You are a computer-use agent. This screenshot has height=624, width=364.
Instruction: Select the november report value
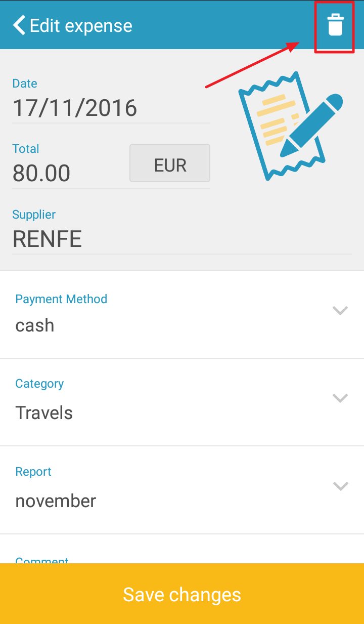56,501
